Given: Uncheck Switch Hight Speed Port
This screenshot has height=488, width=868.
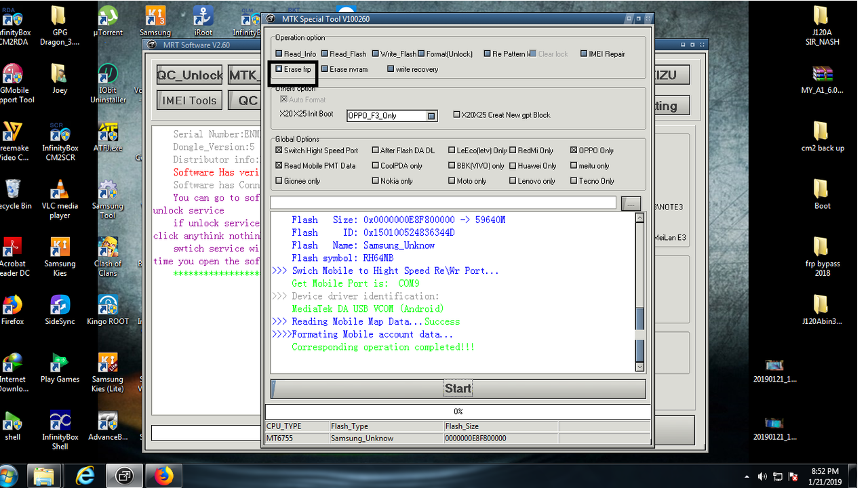Looking at the screenshot, I should point(279,150).
